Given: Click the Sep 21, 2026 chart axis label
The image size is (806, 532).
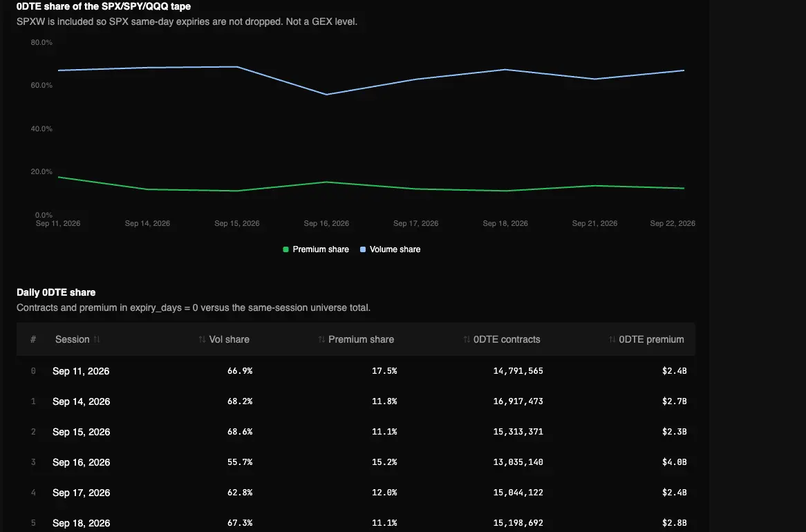Looking at the screenshot, I should click(594, 223).
